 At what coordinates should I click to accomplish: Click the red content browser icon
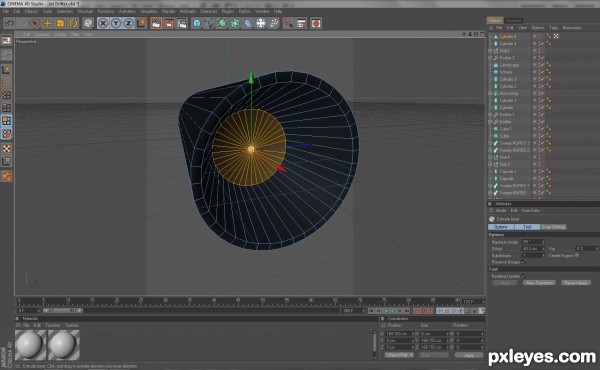pos(316,23)
